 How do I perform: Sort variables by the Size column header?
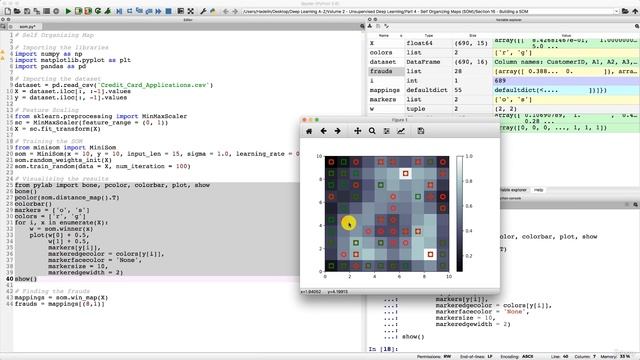(472, 36)
